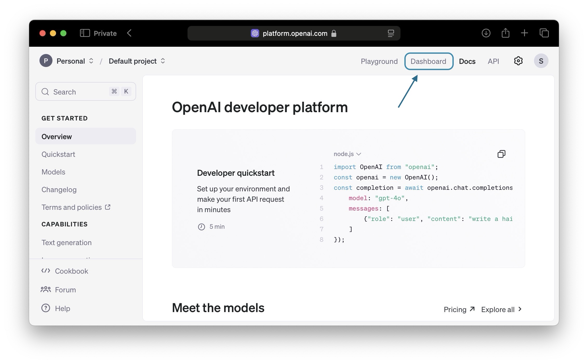Viewport: 588px width, 364px height.
Task: Click the ⌘ key hint in search box
Action: (114, 91)
